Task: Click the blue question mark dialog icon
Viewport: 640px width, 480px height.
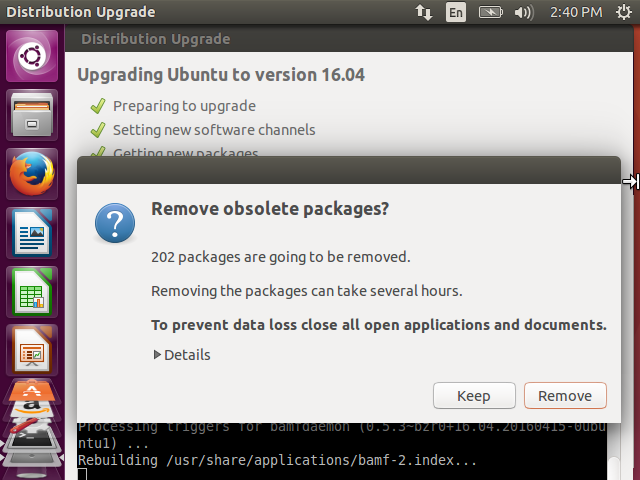Action: pyautogui.click(x=115, y=223)
